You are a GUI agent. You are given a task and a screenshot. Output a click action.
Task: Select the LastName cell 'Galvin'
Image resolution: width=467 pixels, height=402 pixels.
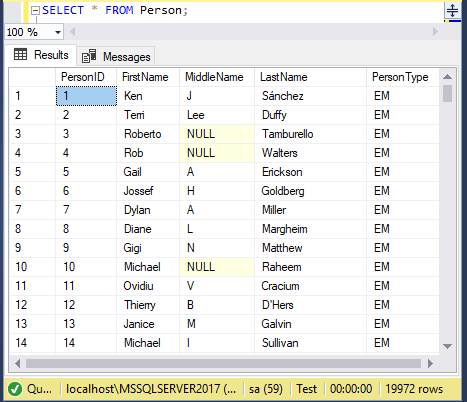pyautogui.click(x=310, y=324)
